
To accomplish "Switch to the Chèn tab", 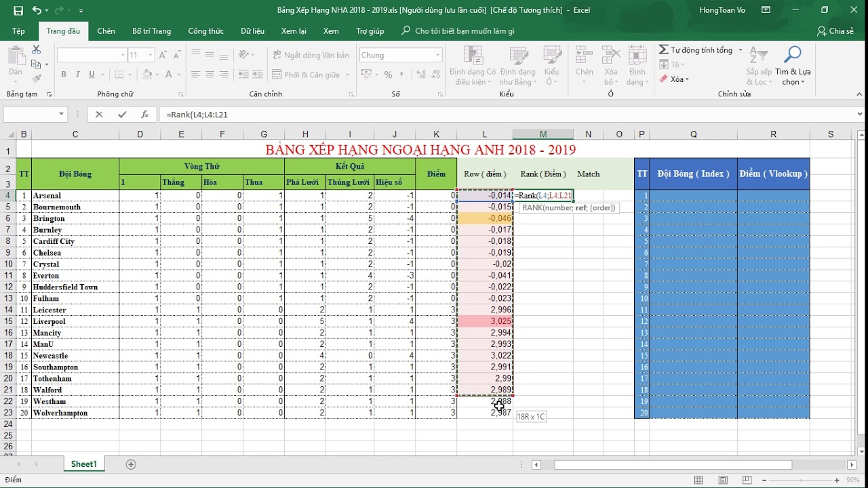I will tap(106, 31).
